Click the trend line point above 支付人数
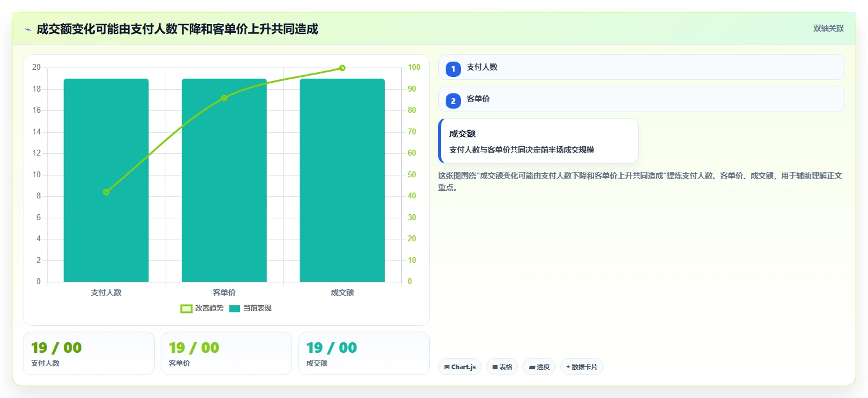Viewport: 868px width, 398px height. pyautogui.click(x=106, y=192)
